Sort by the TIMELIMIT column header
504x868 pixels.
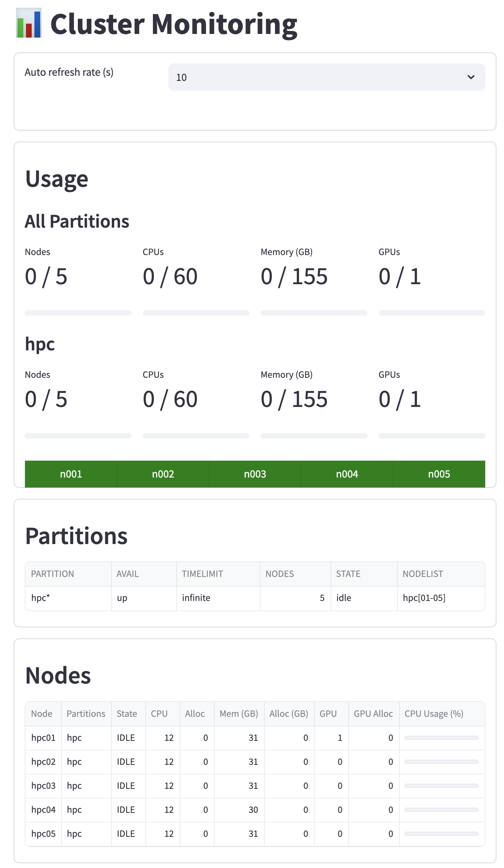pyautogui.click(x=202, y=574)
